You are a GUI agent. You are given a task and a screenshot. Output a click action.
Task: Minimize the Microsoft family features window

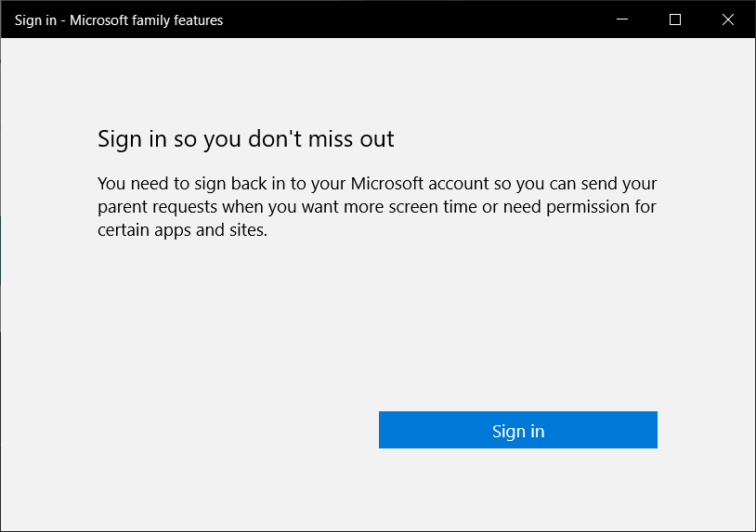(x=622, y=19)
